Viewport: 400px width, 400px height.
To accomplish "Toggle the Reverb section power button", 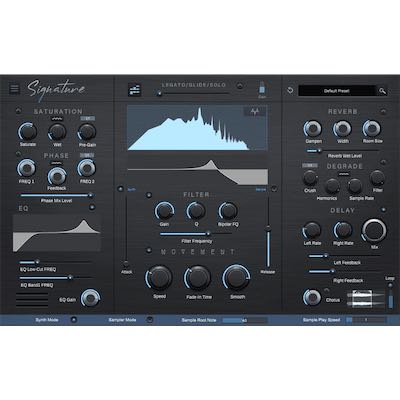I will coord(384,111).
